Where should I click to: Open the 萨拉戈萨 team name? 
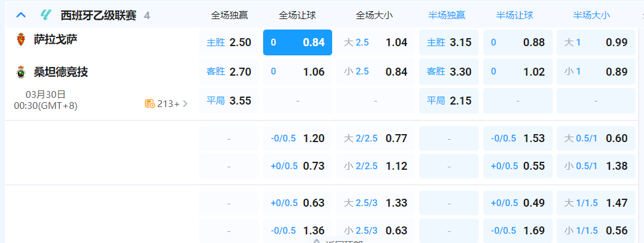55,40
